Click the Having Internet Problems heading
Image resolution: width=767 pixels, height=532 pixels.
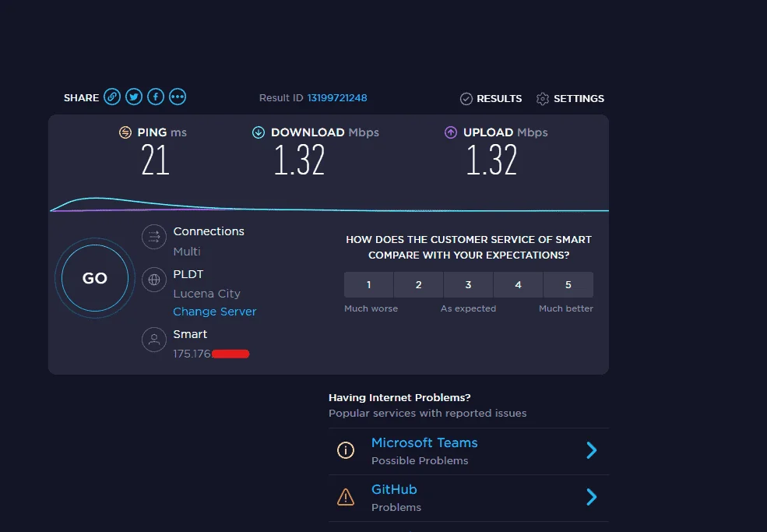coord(399,397)
